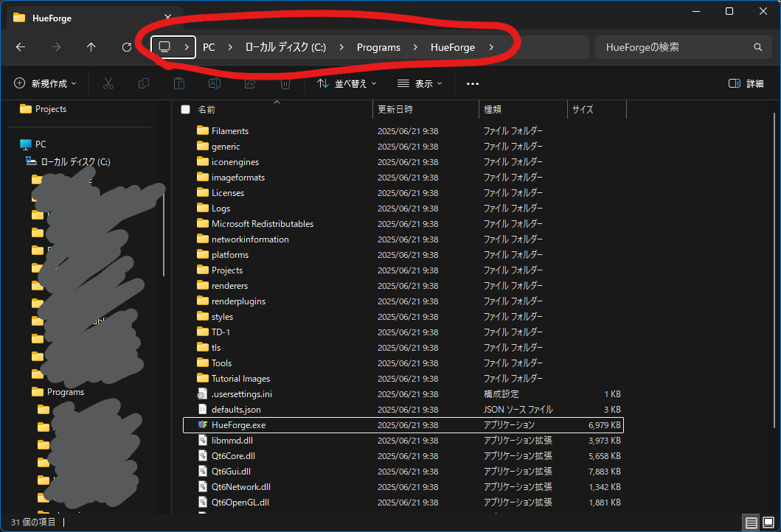Click the HueForgeの検索 search field
Screen dimensions: 781x532
[x=671, y=47]
